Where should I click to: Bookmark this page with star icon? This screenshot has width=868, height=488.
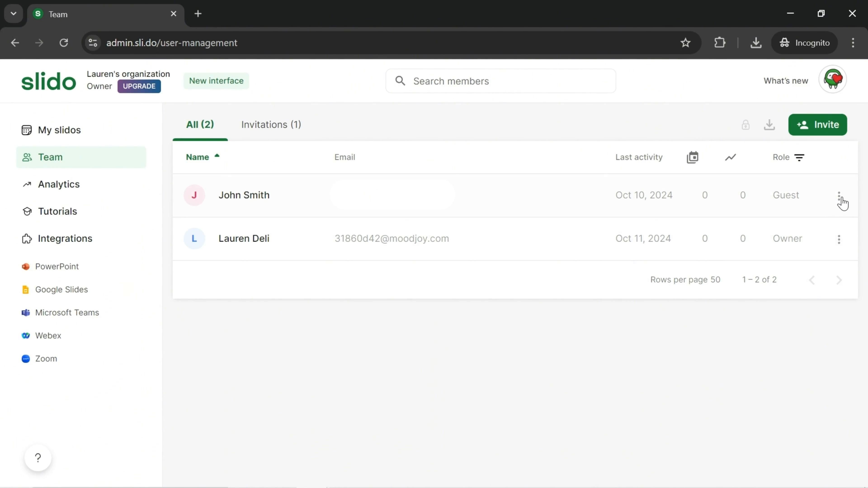point(685,43)
